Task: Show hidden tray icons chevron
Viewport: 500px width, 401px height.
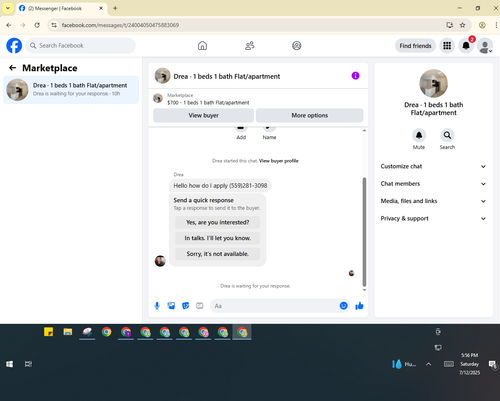Action: 428,364
